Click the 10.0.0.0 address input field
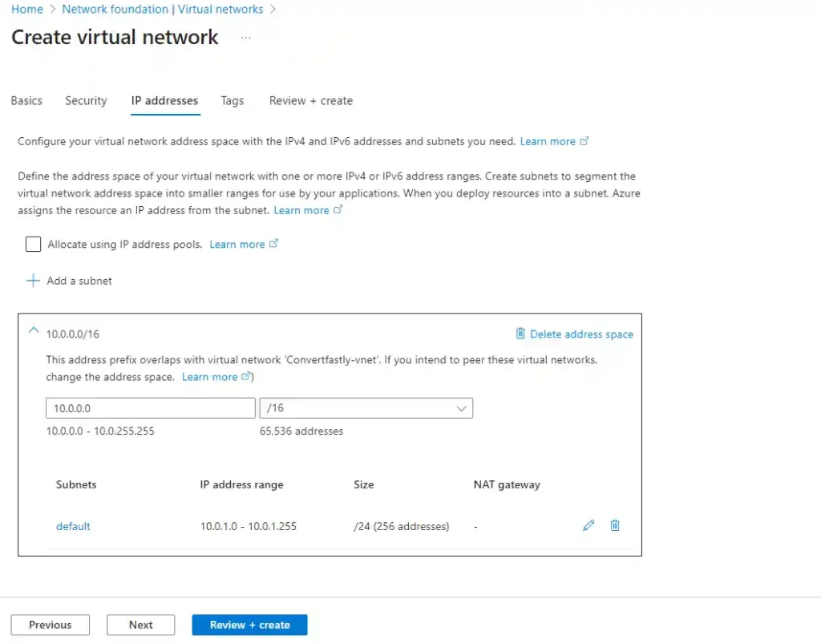The image size is (821, 644). [x=151, y=408]
